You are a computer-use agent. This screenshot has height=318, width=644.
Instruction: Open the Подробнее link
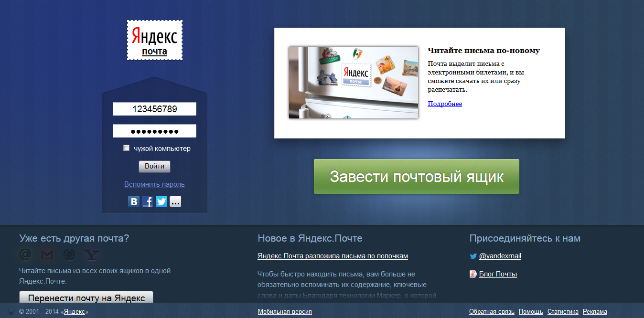445,104
